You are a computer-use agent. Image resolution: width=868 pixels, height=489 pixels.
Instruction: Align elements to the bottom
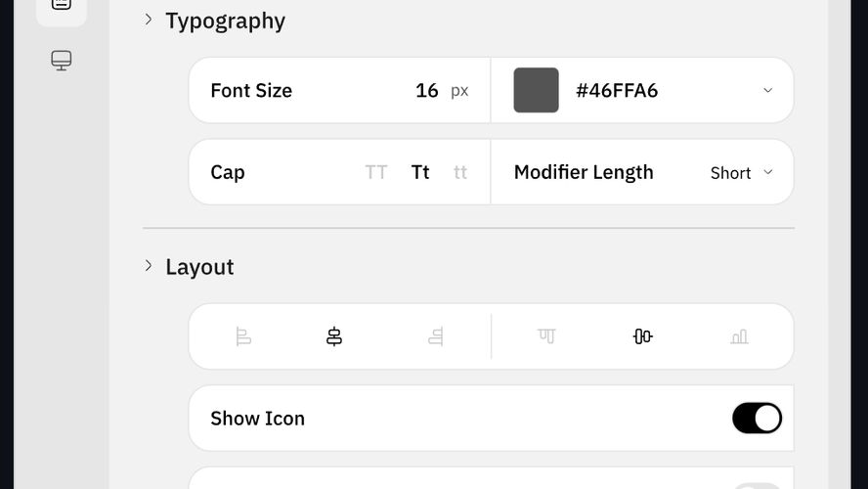[739, 336]
